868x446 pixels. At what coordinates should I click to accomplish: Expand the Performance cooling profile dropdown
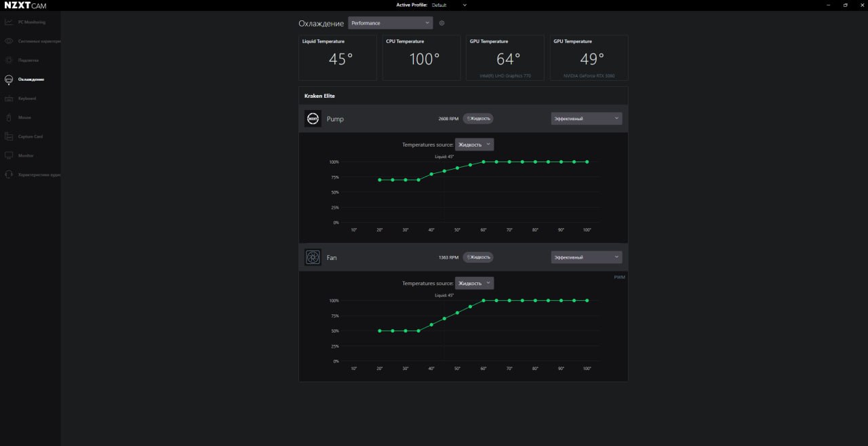(x=391, y=23)
